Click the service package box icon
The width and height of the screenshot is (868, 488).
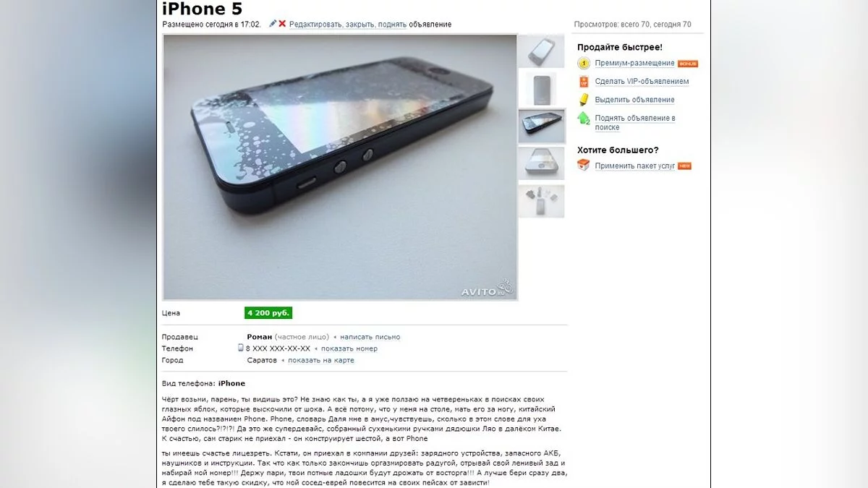[584, 165]
